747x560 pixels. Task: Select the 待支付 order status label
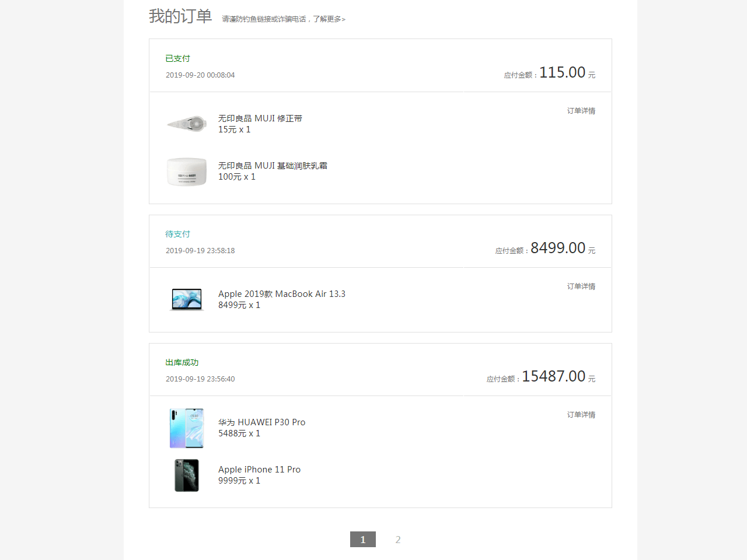178,234
